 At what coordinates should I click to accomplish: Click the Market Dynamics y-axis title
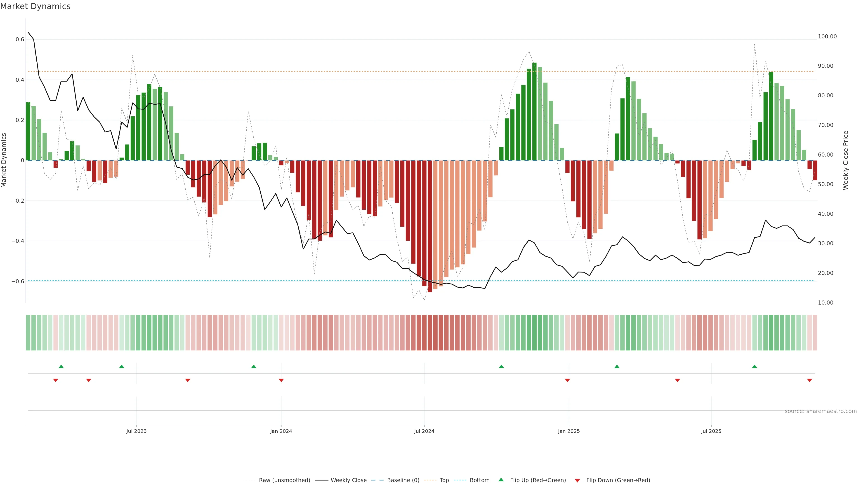coord(4,160)
